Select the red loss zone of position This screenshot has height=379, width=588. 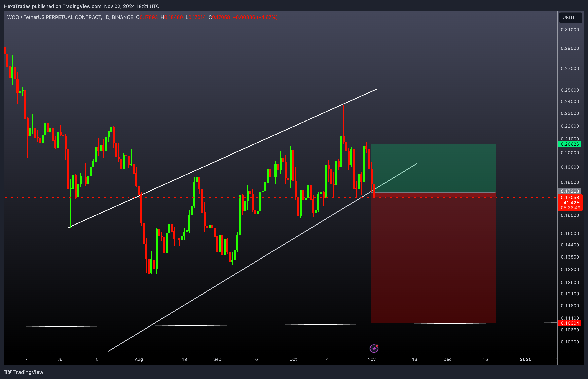(433, 258)
